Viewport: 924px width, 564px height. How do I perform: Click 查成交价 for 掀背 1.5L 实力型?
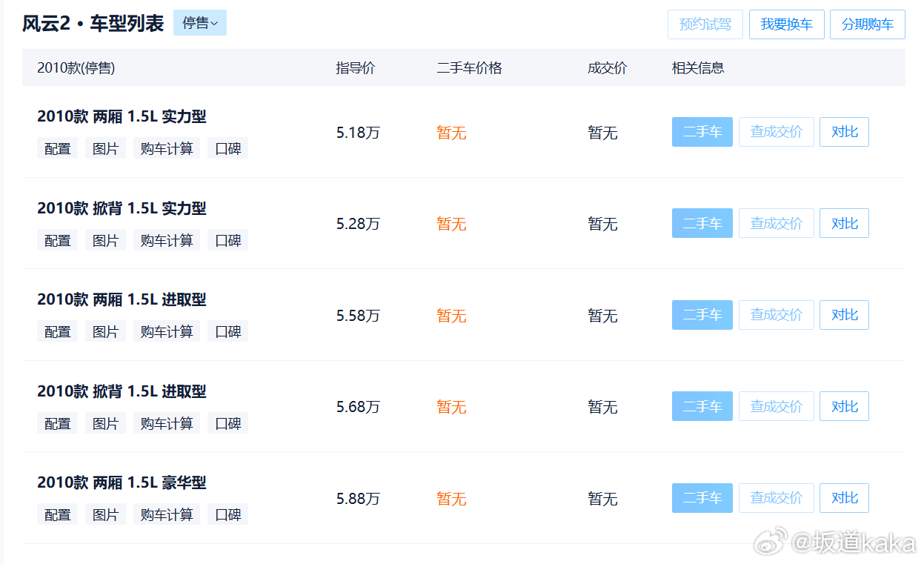[777, 223]
